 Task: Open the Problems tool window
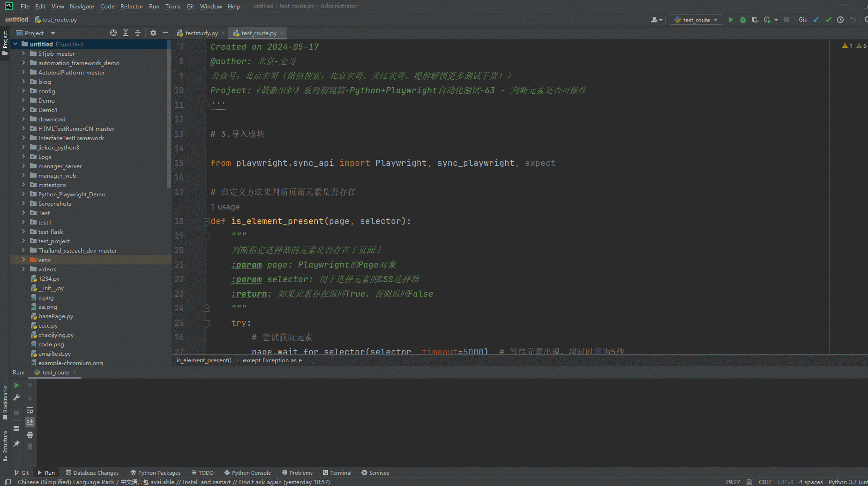(x=297, y=473)
